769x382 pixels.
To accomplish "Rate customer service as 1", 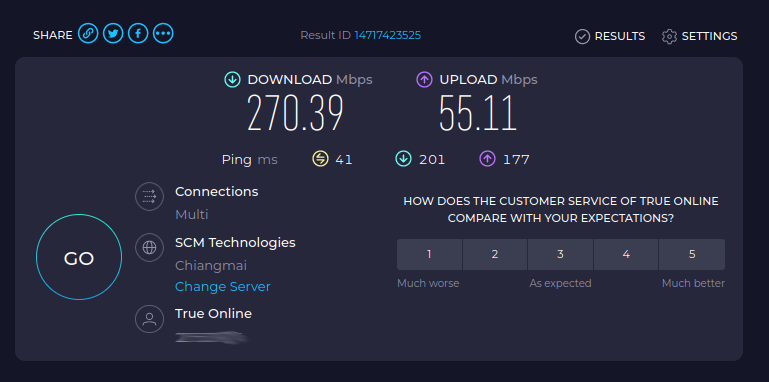I will click(x=429, y=255).
